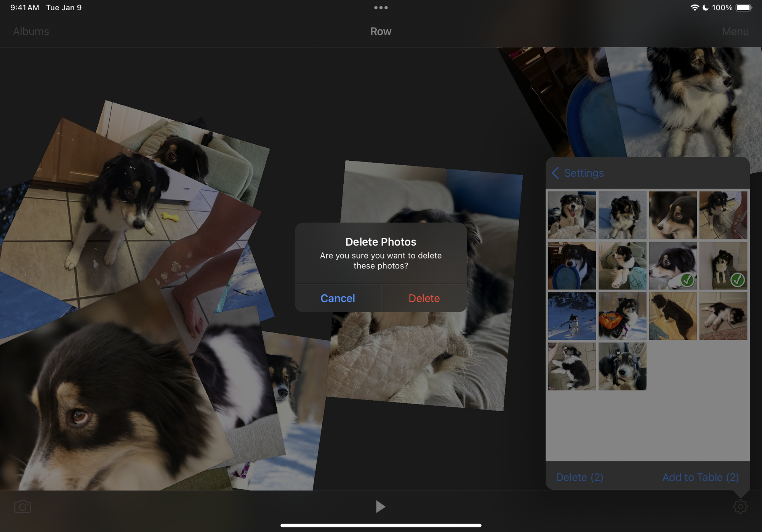Image resolution: width=762 pixels, height=532 pixels.
Task: Tap the home indicator bar
Action: tap(381, 526)
